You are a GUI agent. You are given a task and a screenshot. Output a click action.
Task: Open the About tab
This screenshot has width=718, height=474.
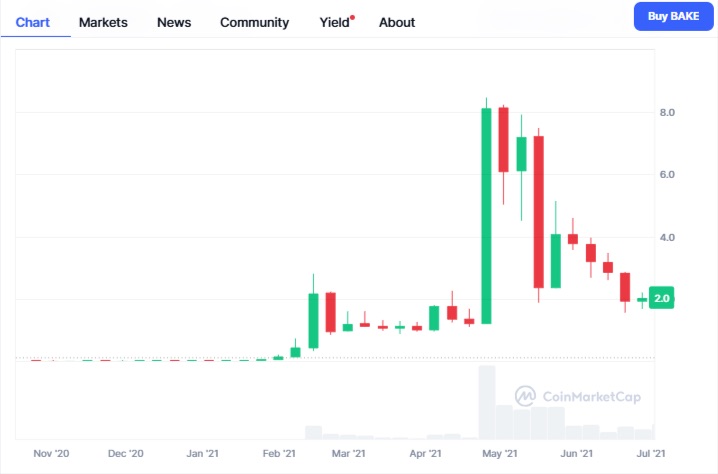point(397,22)
